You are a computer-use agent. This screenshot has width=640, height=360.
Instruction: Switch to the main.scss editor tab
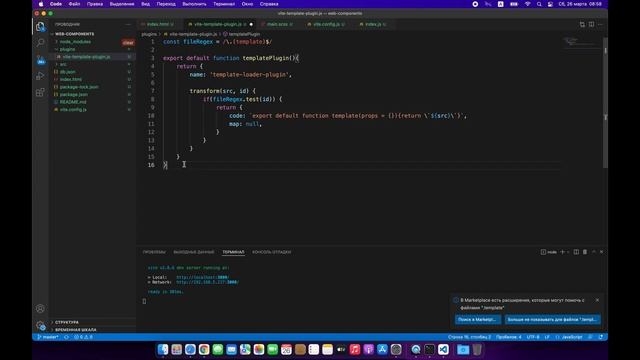click(277, 24)
